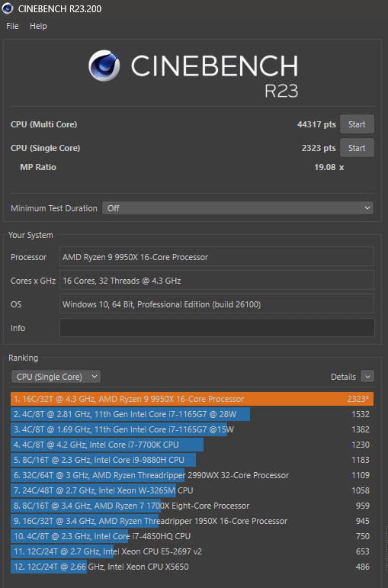Start the CPU Single Core test
388x588 pixels.
[x=357, y=148]
